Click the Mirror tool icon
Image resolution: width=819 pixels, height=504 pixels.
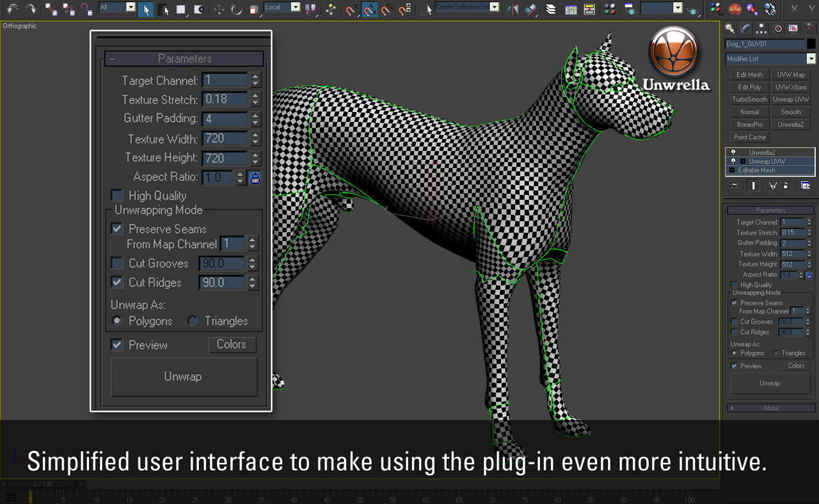click(x=513, y=10)
